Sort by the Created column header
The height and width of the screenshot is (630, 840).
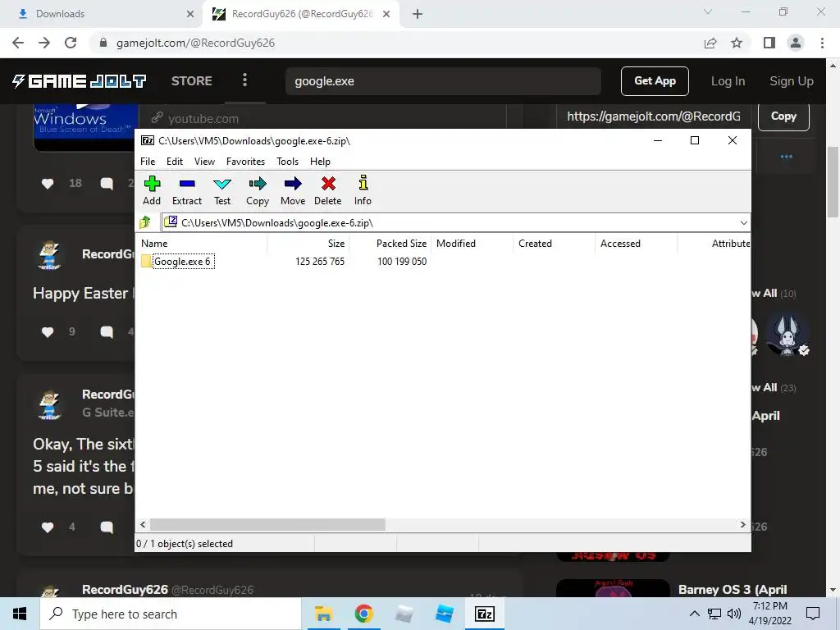[554, 243]
